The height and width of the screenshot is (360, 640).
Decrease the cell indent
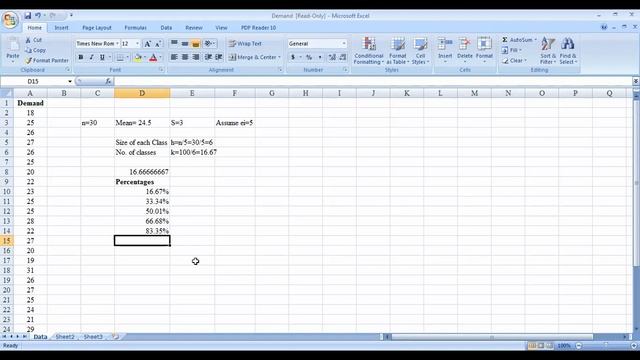[208, 57]
